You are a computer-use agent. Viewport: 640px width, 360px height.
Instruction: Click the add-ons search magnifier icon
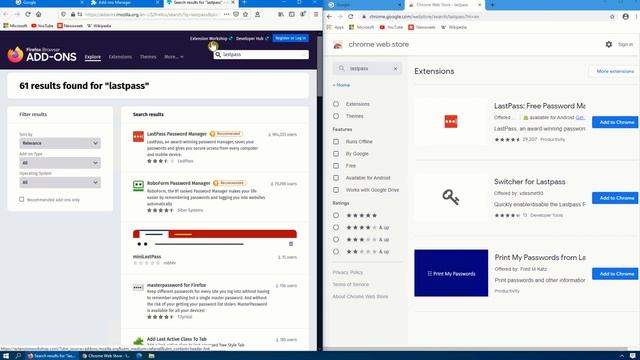pos(218,54)
